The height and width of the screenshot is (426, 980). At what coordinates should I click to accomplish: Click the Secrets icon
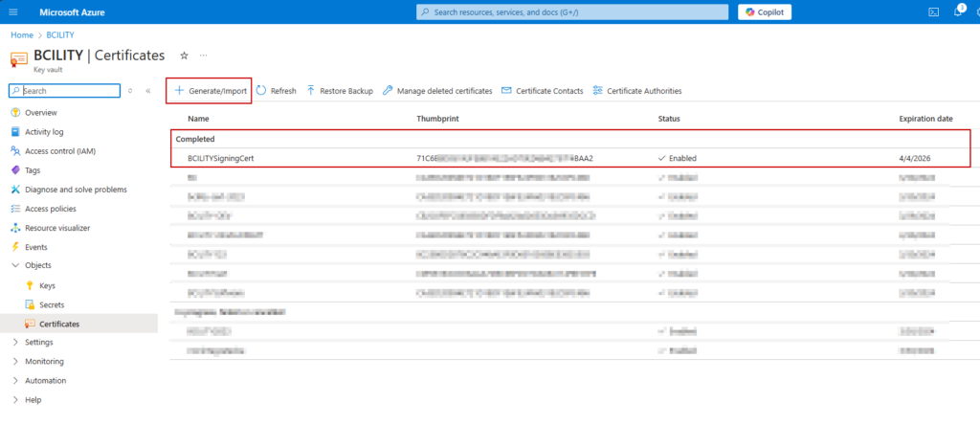(29, 304)
